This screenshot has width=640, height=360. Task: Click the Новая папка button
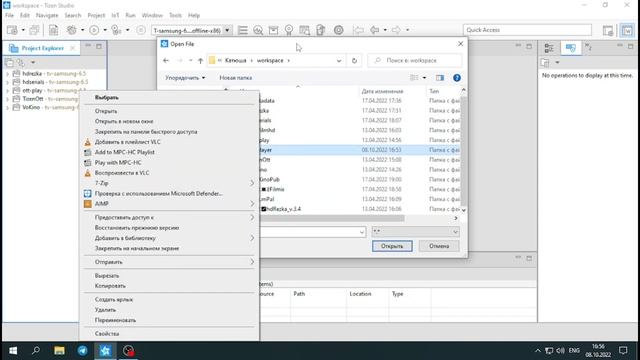coord(236,78)
